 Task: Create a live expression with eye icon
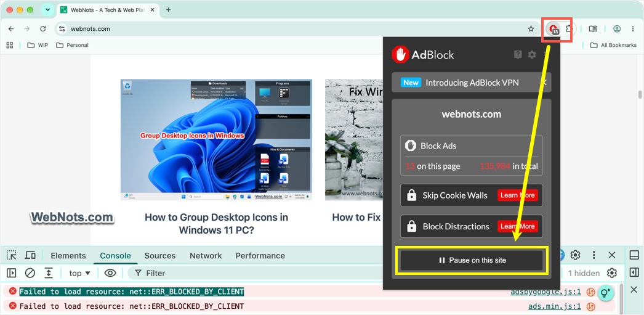click(x=110, y=273)
